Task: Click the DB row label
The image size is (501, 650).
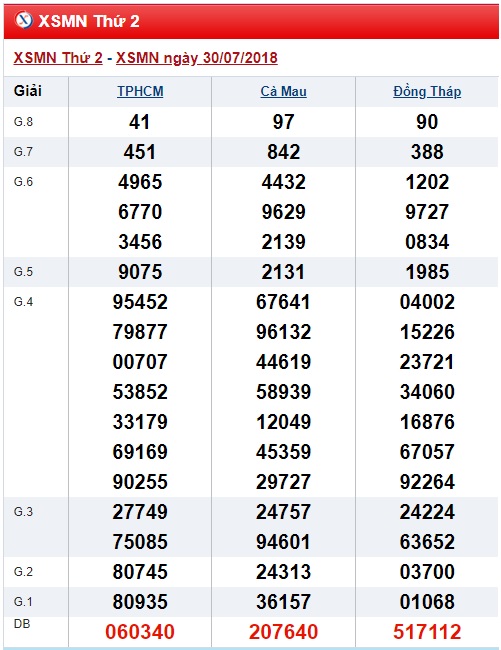Action: [x=22, y=624]
